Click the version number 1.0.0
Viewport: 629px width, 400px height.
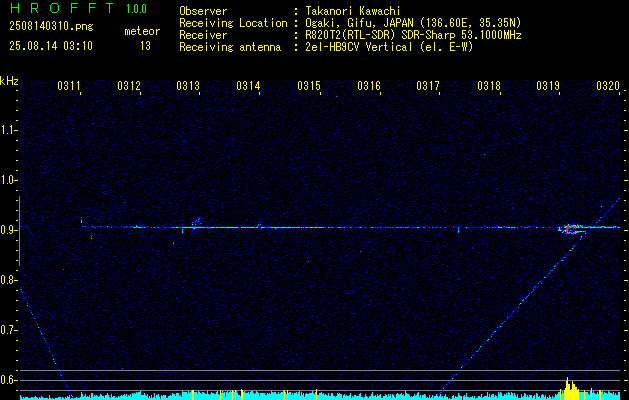click(136, 9)
